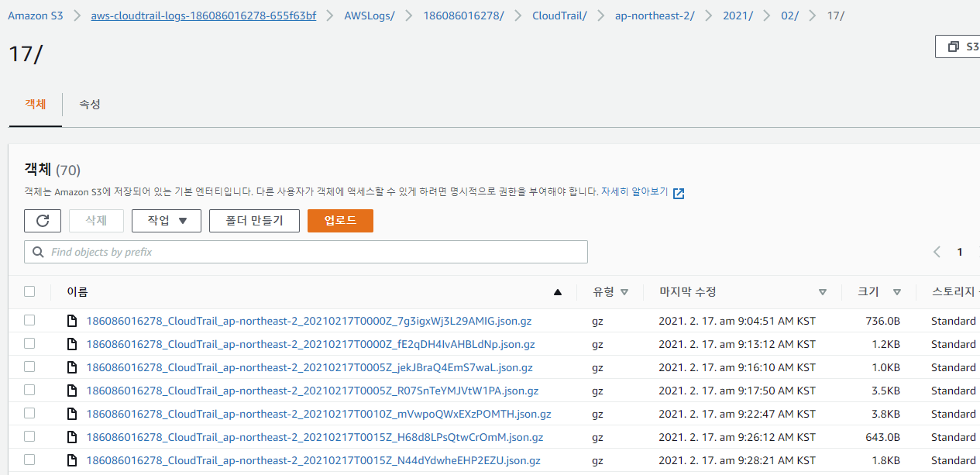This screenshot has height=475, width=980.
Task: Click 736.0B size cell
Action: pyautogui.click(x=882, y=321)
